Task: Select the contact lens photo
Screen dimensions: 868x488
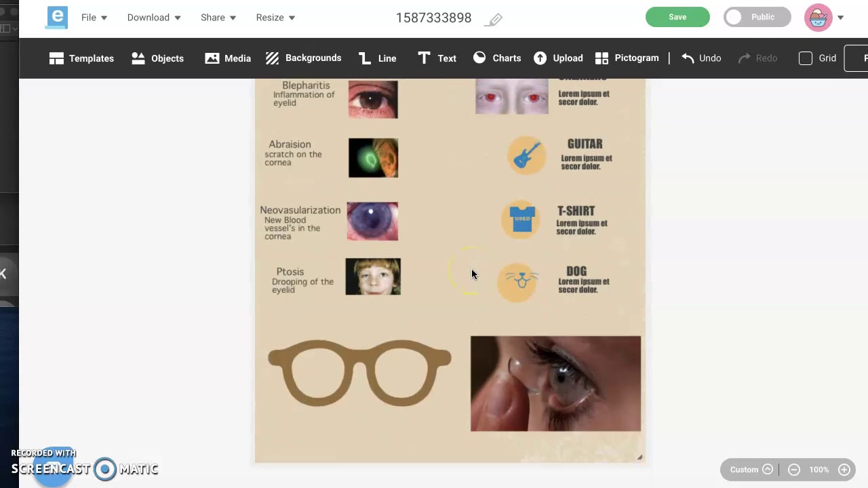Action: tap(555, 384)
